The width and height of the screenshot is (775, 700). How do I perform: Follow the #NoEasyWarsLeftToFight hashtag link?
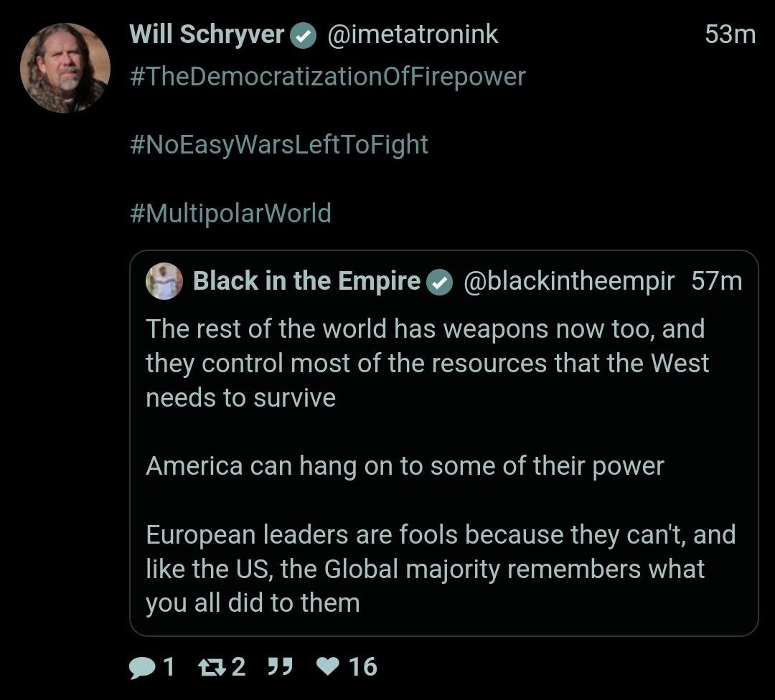[279, 145]
